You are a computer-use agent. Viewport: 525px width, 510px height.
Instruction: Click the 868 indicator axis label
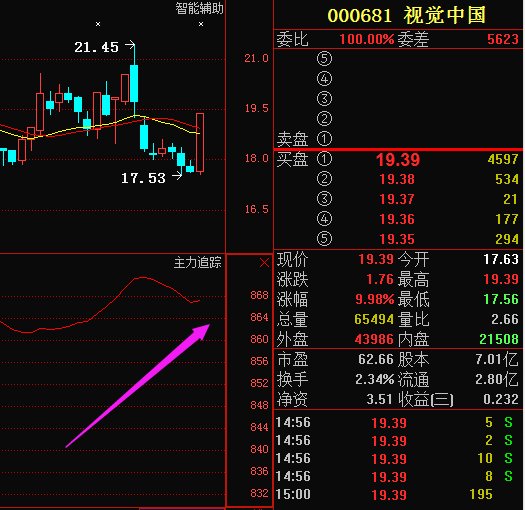[259, 295]
